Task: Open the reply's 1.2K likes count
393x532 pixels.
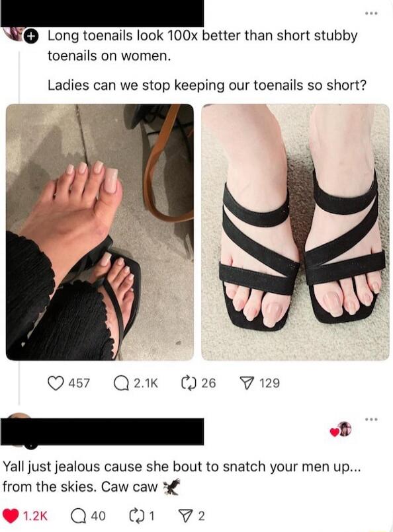Action: click(35, 516)
